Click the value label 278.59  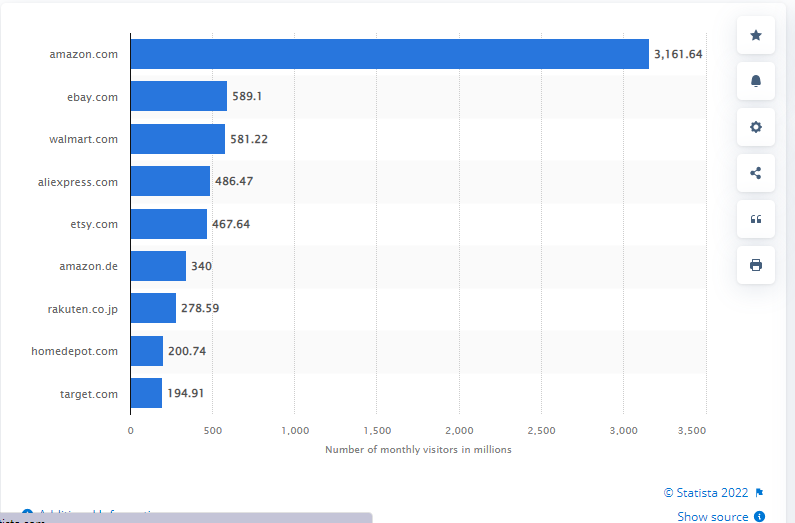(x=200, y=308)
